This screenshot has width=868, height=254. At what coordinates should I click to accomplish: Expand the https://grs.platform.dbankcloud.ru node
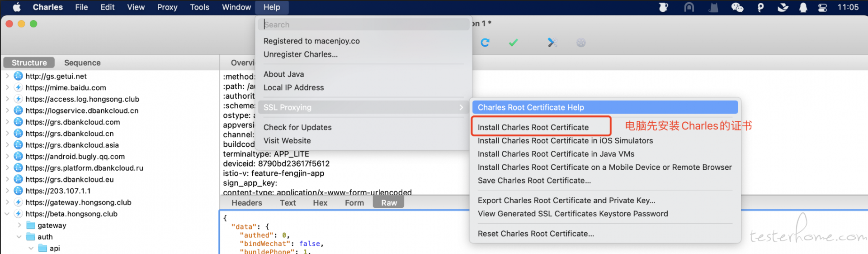click(7, 168)
